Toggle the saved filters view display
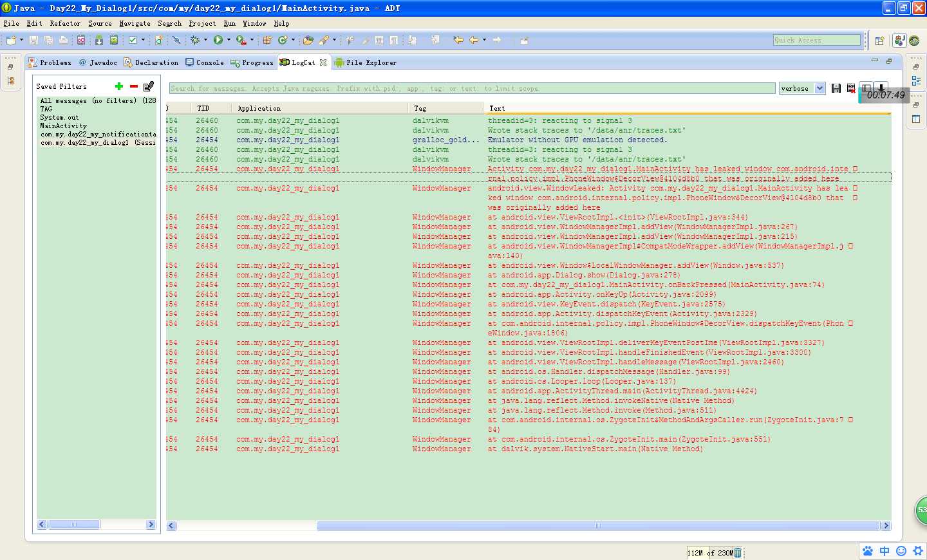927x560 pixels. (x=866, y=88)
